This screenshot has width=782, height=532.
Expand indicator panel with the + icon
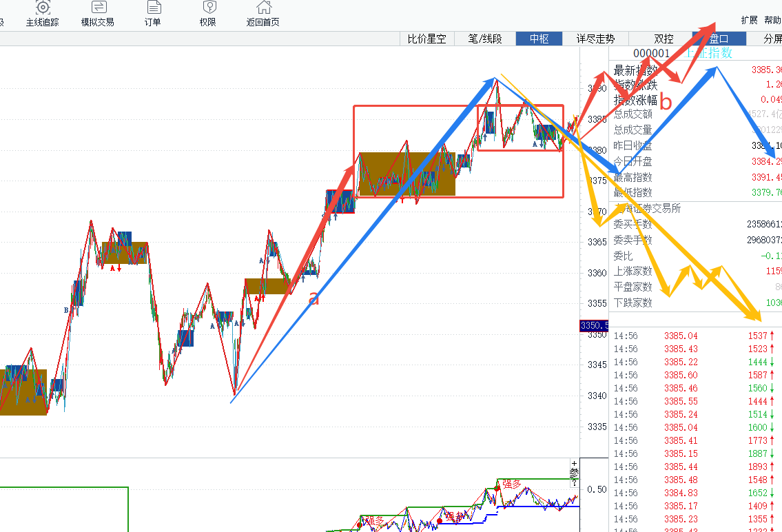(574, 464)
